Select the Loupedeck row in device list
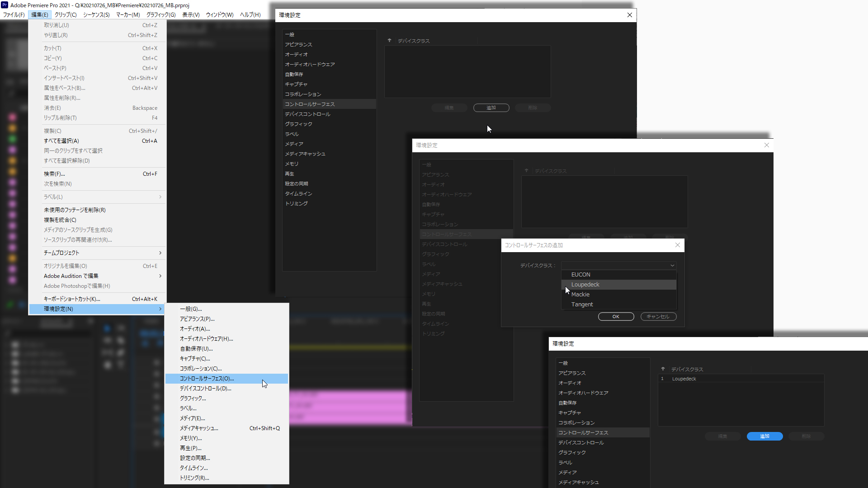Screen dimensions: 868x488 684,379
